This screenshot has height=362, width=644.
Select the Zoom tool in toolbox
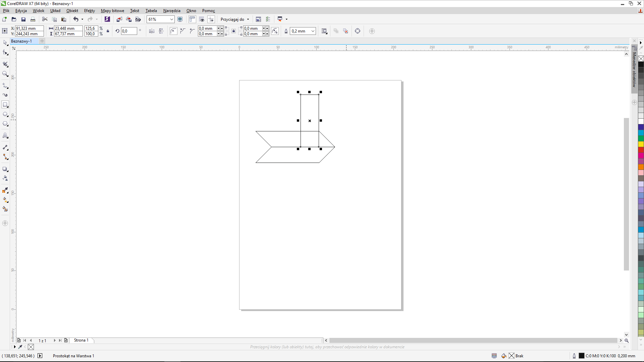pyautogui.click(x=5, y=74)
